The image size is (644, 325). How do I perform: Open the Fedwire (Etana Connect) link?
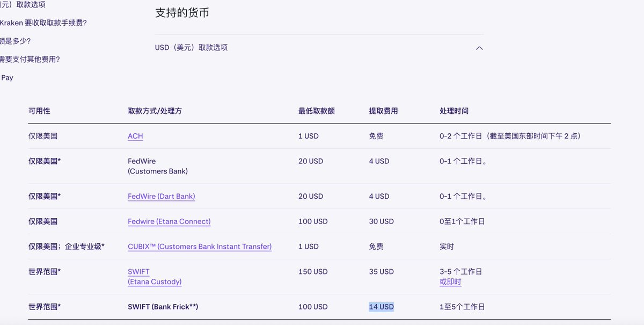(169, 221)
